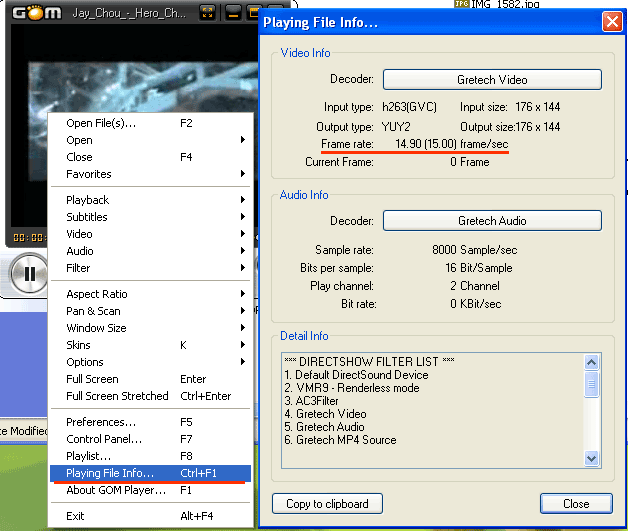Minimize the GOM Player window
Screen dimensions: 628x531
click(x=232, y=13)
